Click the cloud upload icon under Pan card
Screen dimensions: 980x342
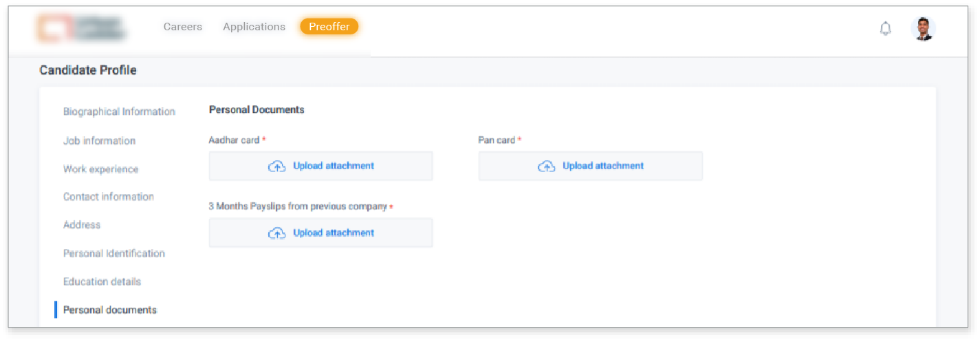(546, 166)
